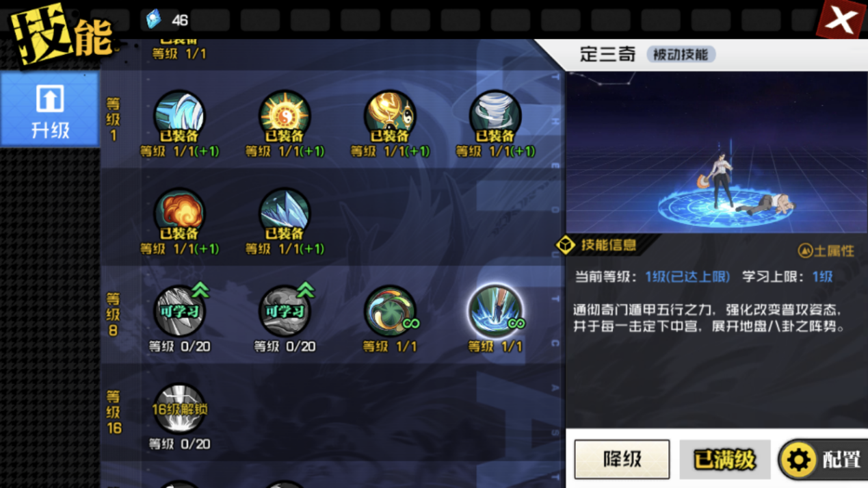Close the skills screen with X

(x=841, y=20)
